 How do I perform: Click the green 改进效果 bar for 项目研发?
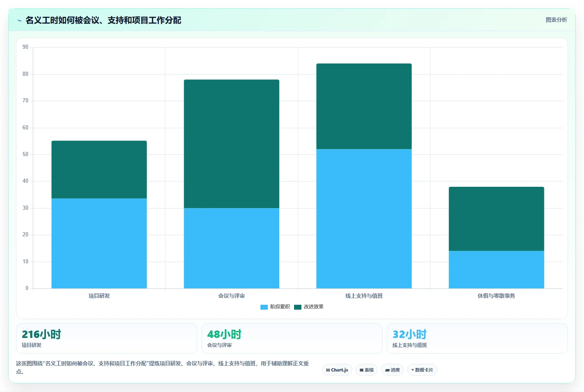[99, 170]
